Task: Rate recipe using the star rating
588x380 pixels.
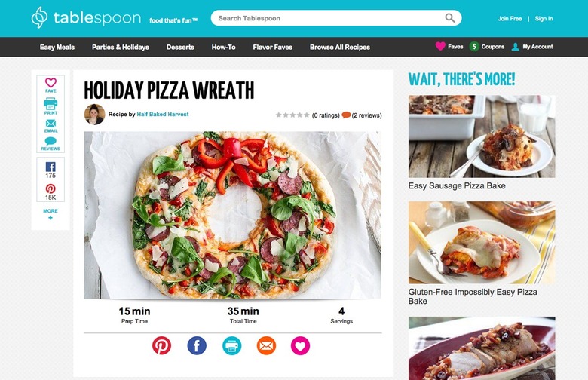Action: click(x=292, y=115)
